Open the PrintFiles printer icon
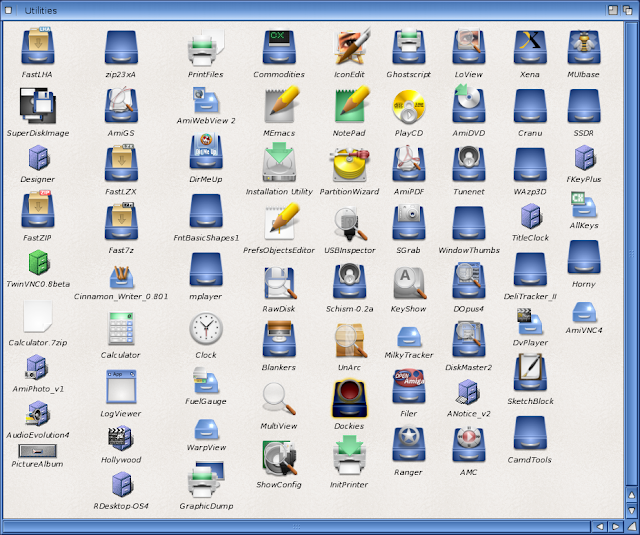 coord(206,48)
